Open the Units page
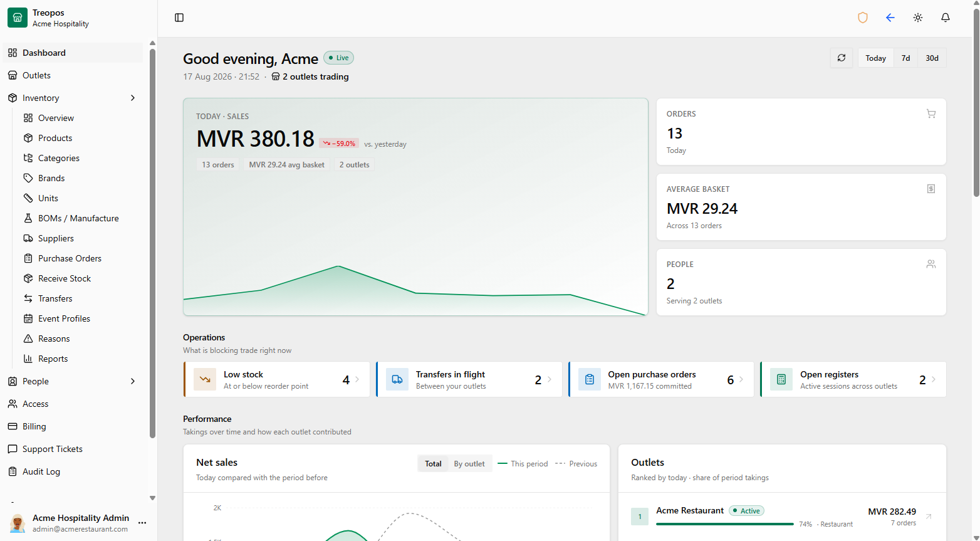The image size is (980, 541). click(x=80, y=198)
